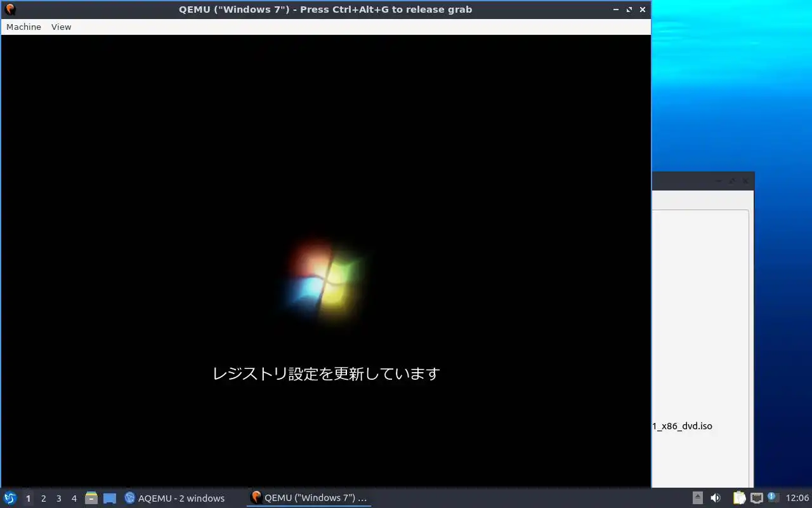This screenshot has width=812, height=508.
Task: Switch to virtual desktop 3
Action: pyautogui.click(x=58, y=498)
